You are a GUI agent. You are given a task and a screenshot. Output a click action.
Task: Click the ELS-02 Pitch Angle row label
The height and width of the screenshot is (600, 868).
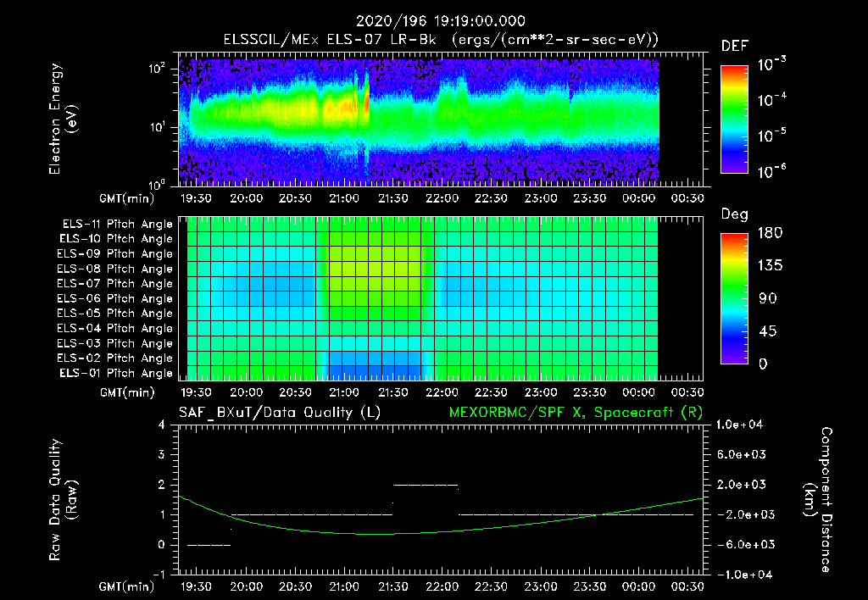[x=115, y=358]
